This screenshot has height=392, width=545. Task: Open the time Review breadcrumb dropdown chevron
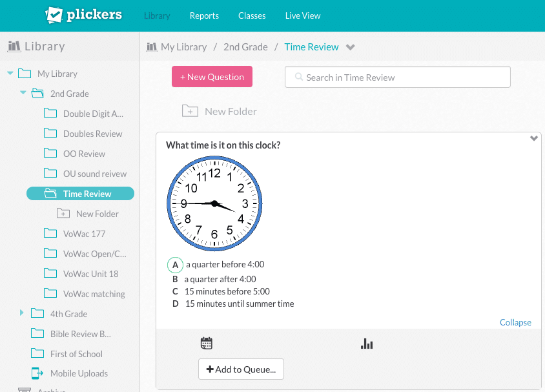click(351, 47)
